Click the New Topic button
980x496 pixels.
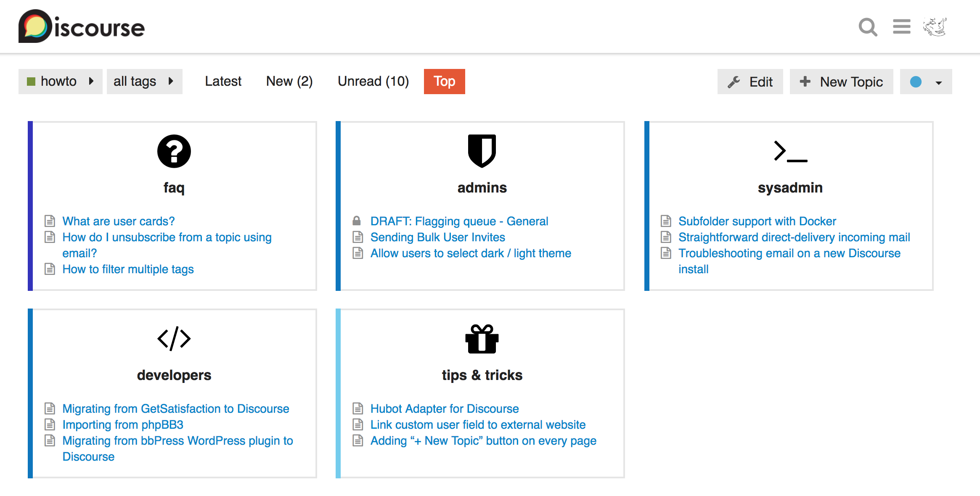pos(841,82)
